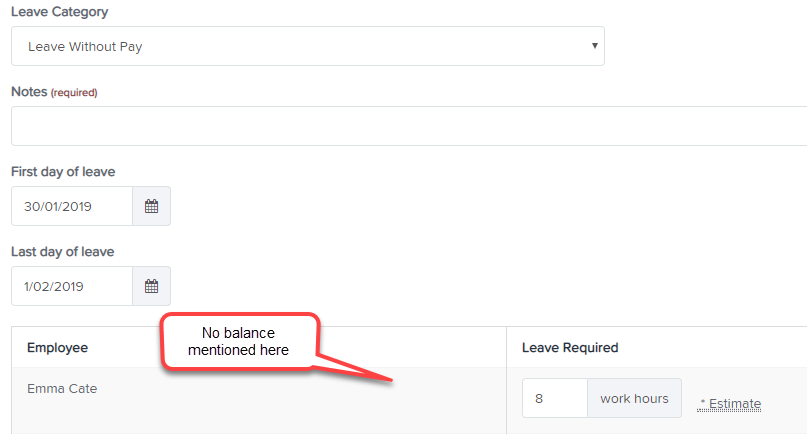Image resolution: width=807 pixels, height=444 pixels.
Task: Focus the first day date field 30/01/2019
Action: pos(72,206)
